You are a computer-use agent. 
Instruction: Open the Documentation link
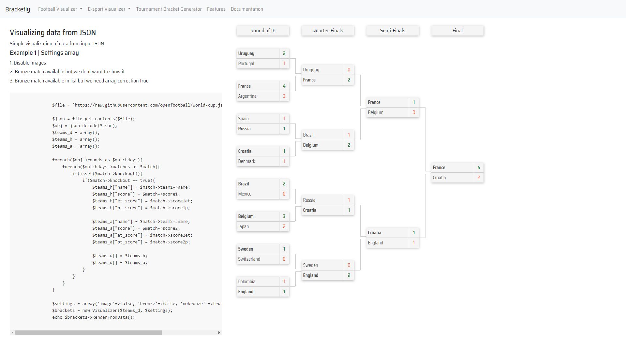click(x=247, y=9)
